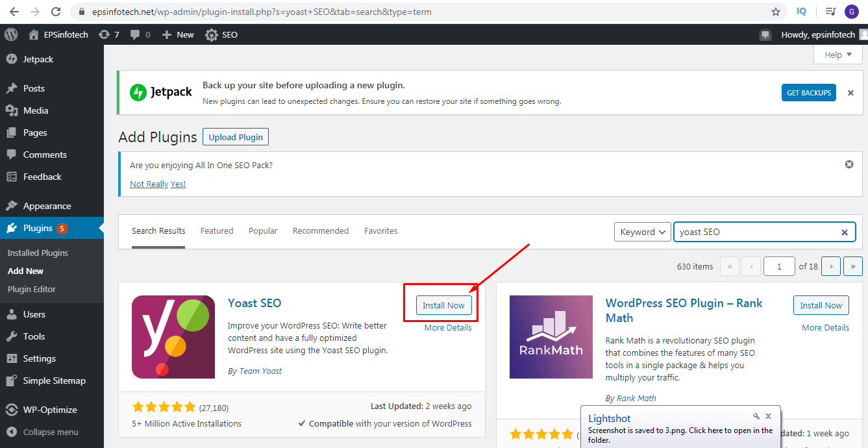Switch to the Recommended tab
868x448 pixels.
pos(321,231)
